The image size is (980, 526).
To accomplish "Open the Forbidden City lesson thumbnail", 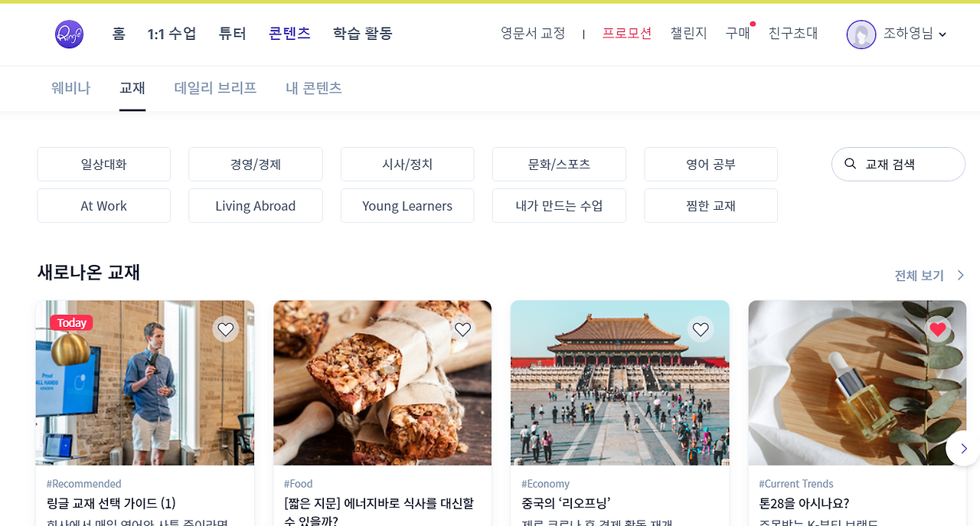I will [x=620, y=383].
